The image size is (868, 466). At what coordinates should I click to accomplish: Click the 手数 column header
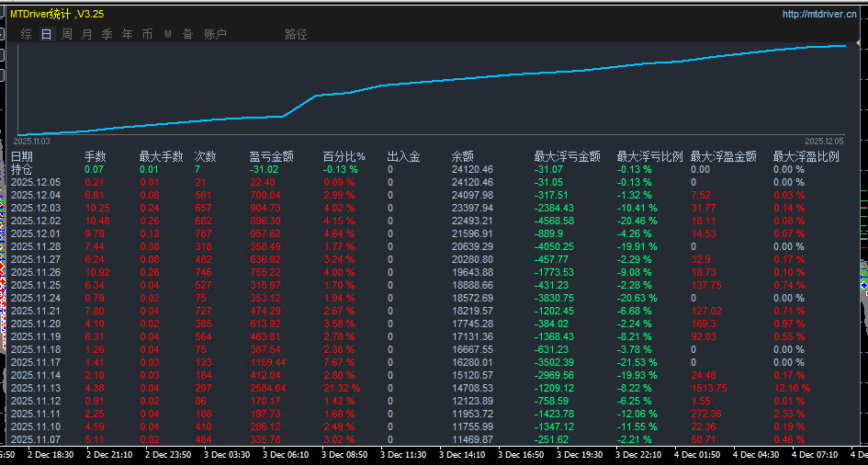[96, 157]
